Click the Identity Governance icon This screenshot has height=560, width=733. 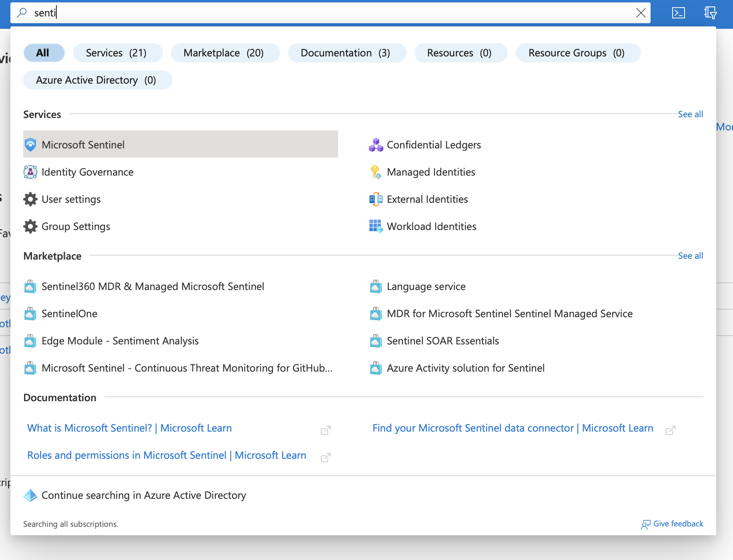point(30,172)
